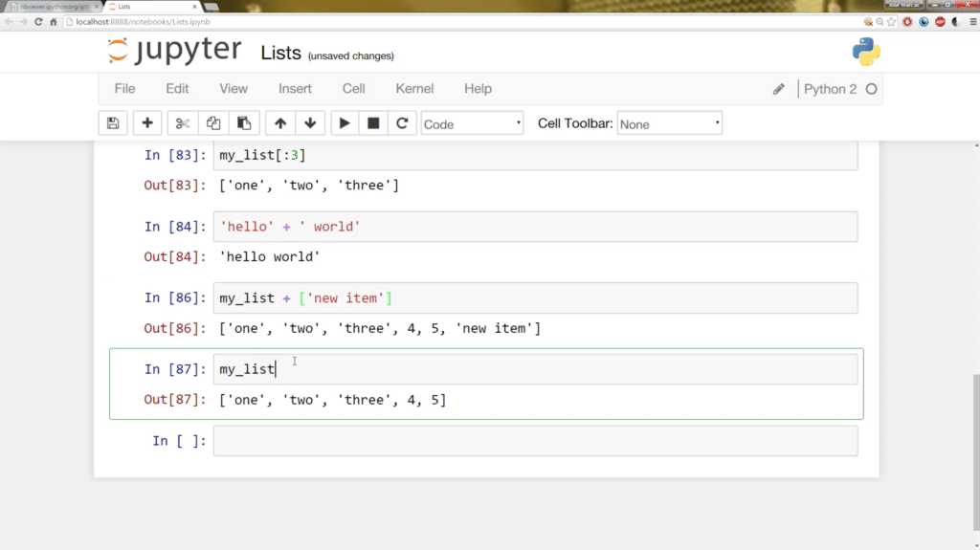This screenshot has width=980, height=550.
Task: Open the File menu
Action: click(125, 89)
